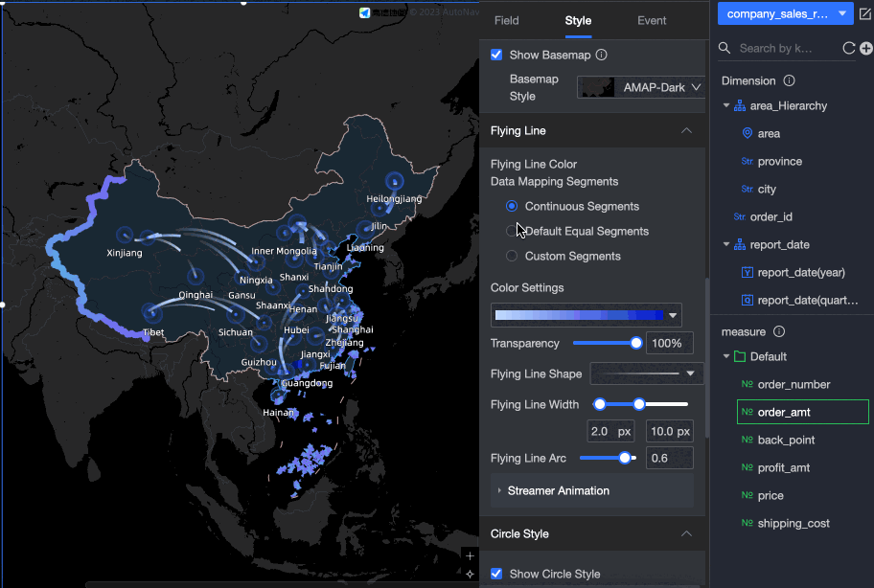Click the area_Hierarchy hierarchy icon
Viewport: 874px width, 588px height.
[x=740, y=105]
